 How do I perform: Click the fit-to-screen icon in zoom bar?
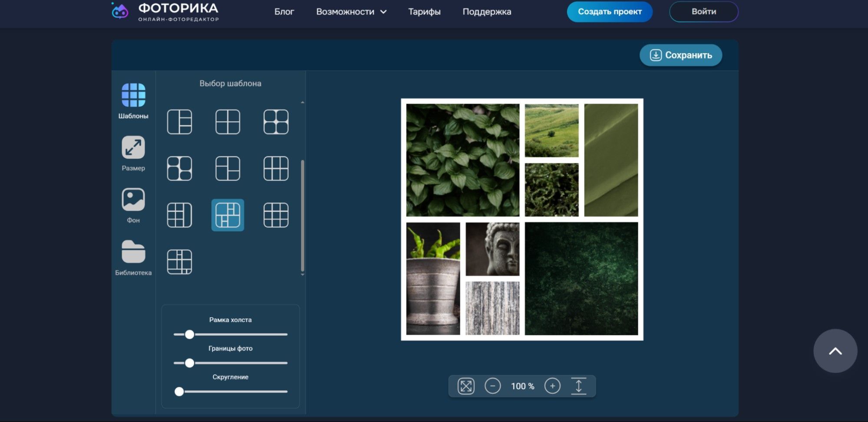click(x=466, y=386)
